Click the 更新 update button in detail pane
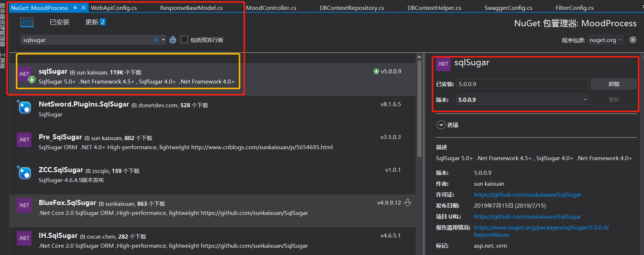The height and width of the screenshot is (255, 644). pos(614,100)
